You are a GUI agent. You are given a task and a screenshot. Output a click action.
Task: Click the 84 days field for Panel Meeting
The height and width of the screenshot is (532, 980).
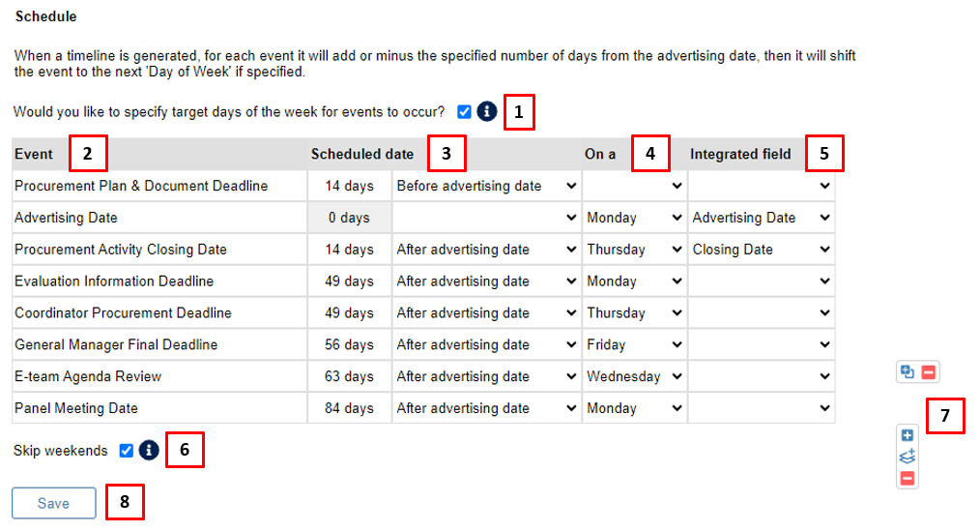349,408
